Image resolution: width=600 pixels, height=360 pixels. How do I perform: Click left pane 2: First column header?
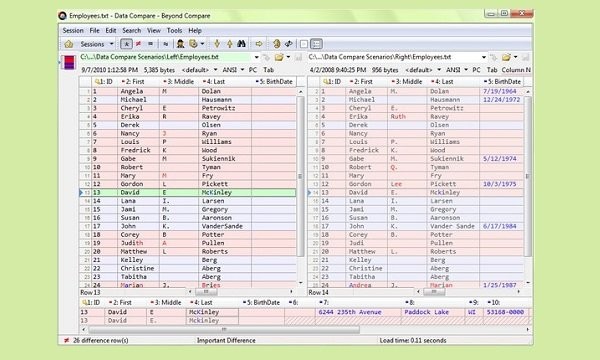click(138, 81)
